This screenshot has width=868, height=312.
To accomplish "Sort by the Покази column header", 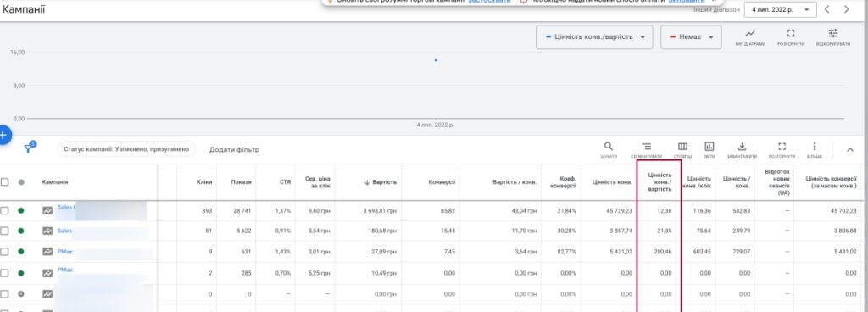I will tap(242, 182).
